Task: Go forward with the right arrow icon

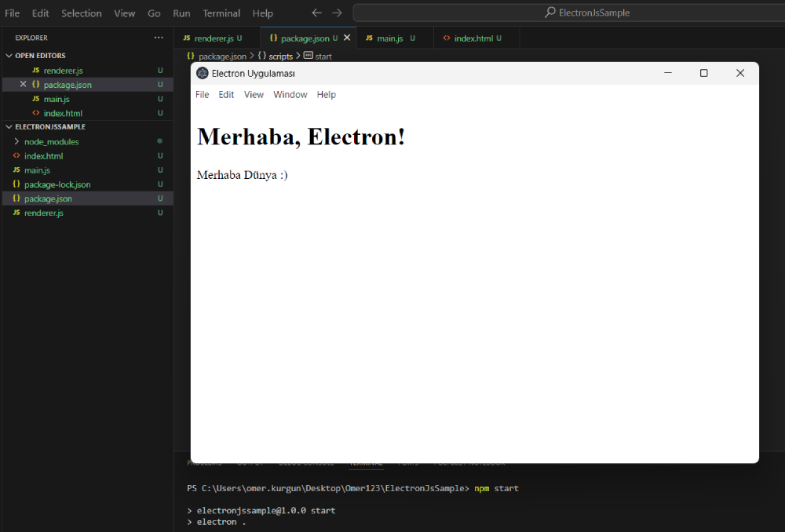Action: [337, 13]
